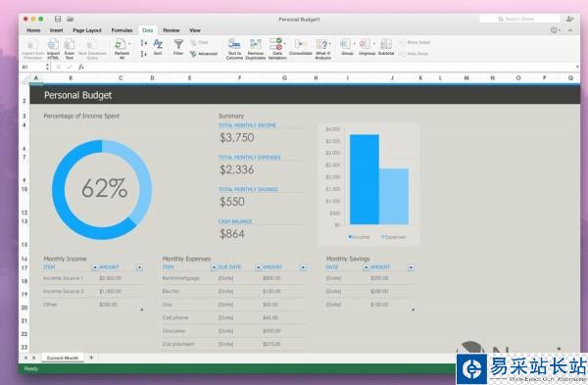The width and height of the screenshot is (588, 385).
Task: Select column header F
Action: [240, 78]
